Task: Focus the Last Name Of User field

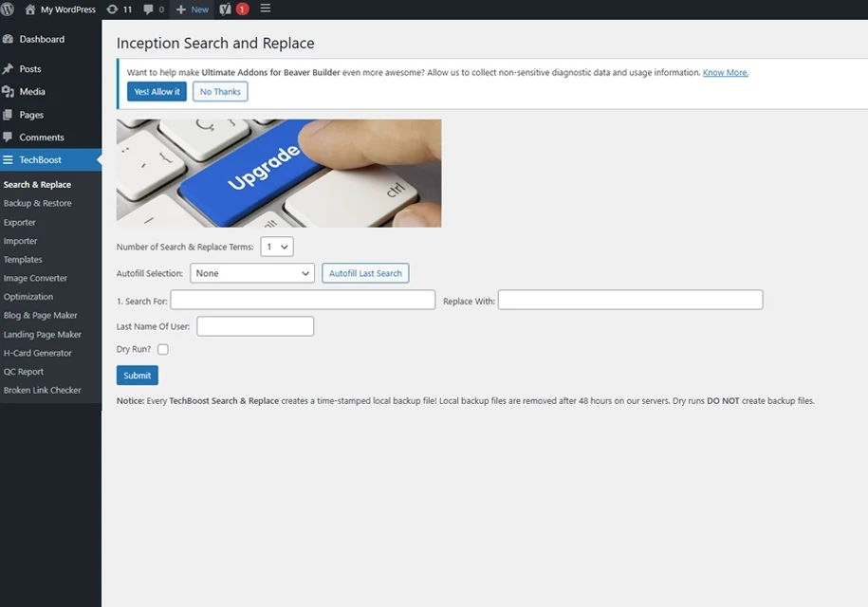Action: [255, 326]
